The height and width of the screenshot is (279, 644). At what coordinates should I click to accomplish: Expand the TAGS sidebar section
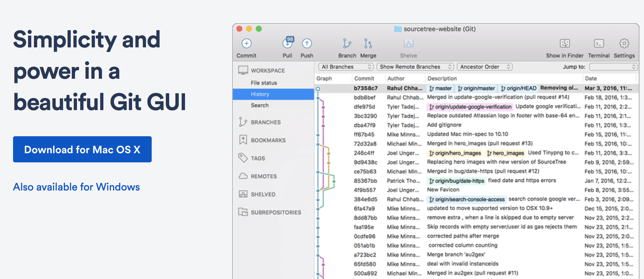click(258, 158)
